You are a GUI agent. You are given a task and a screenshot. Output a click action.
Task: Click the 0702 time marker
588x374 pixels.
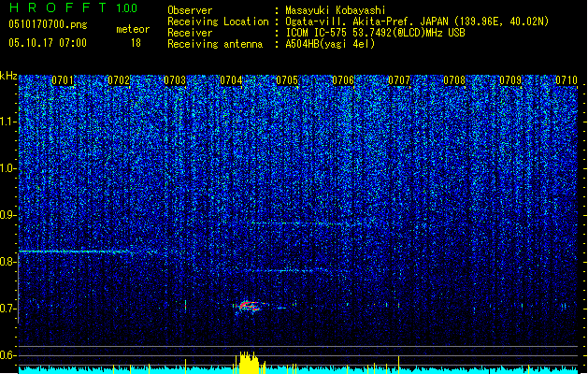(119, 80)
